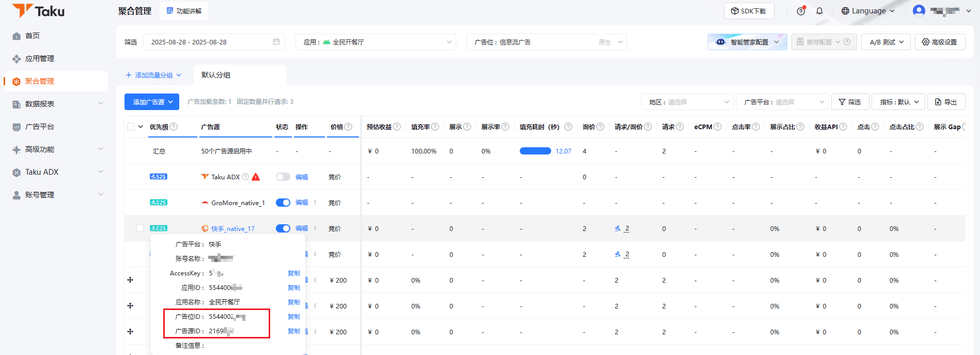Open the 应用 全民开餐厅 dropdown

click(376, 42)
